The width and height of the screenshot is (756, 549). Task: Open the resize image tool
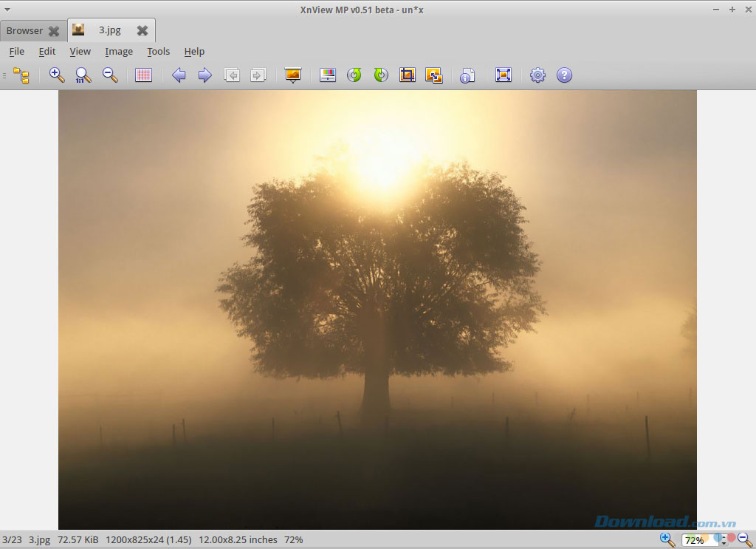pyautogui.click(x=433, y=75)
